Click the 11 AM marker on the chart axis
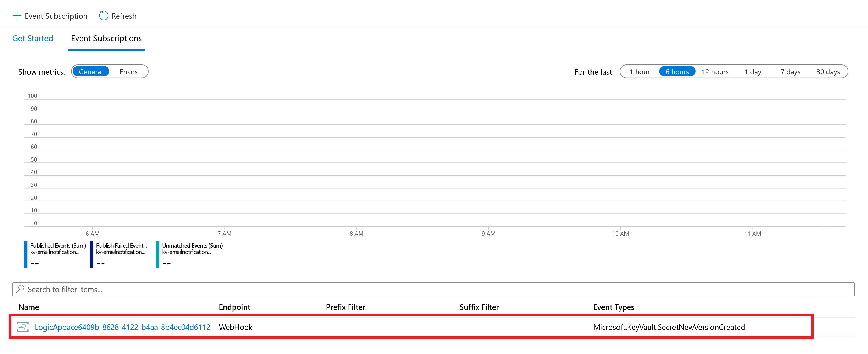The image size is (868, 354). tap(753, 234)
